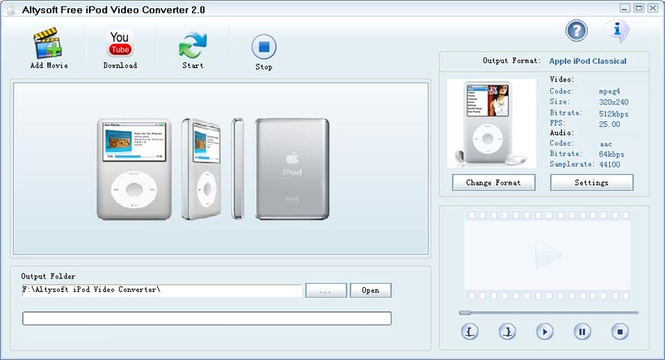Click the large play arrow in the preview

tap(548, 255)
